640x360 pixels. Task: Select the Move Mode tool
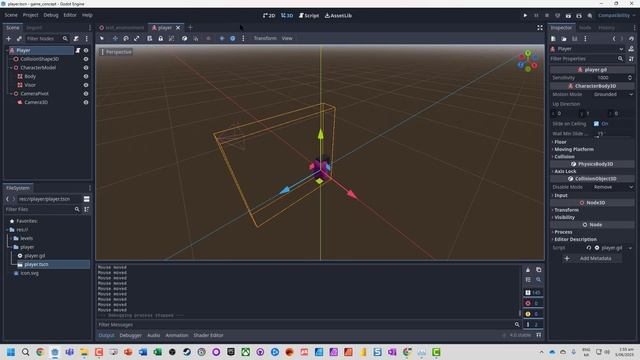coord(115,38)
